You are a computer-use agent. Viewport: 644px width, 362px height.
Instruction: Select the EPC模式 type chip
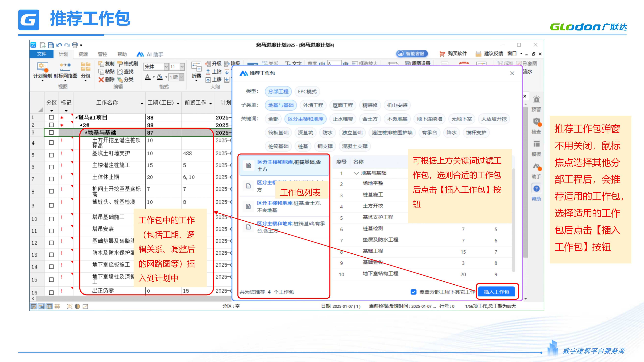307,92
